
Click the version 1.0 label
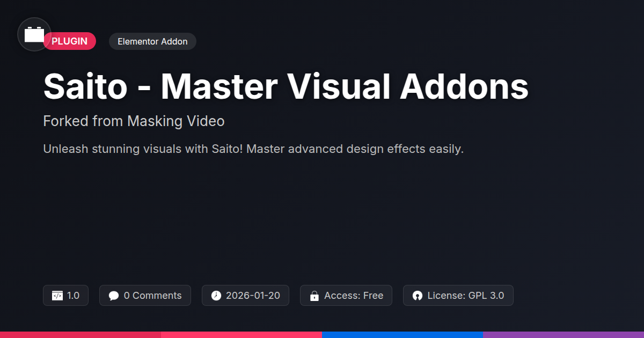click(x=74, y=296)
